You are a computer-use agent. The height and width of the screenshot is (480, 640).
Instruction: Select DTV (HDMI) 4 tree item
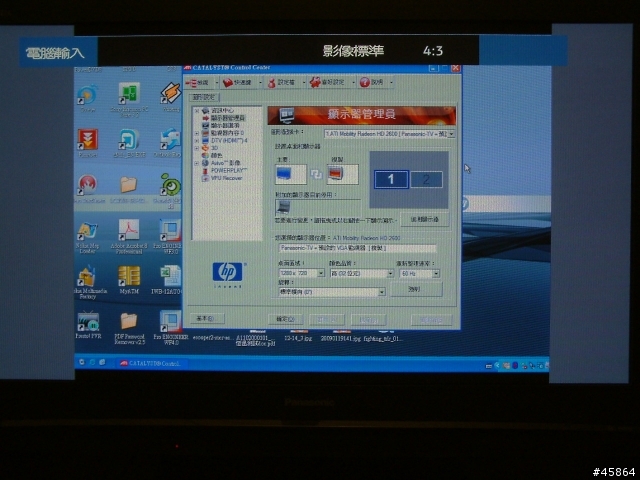[229, 140]
